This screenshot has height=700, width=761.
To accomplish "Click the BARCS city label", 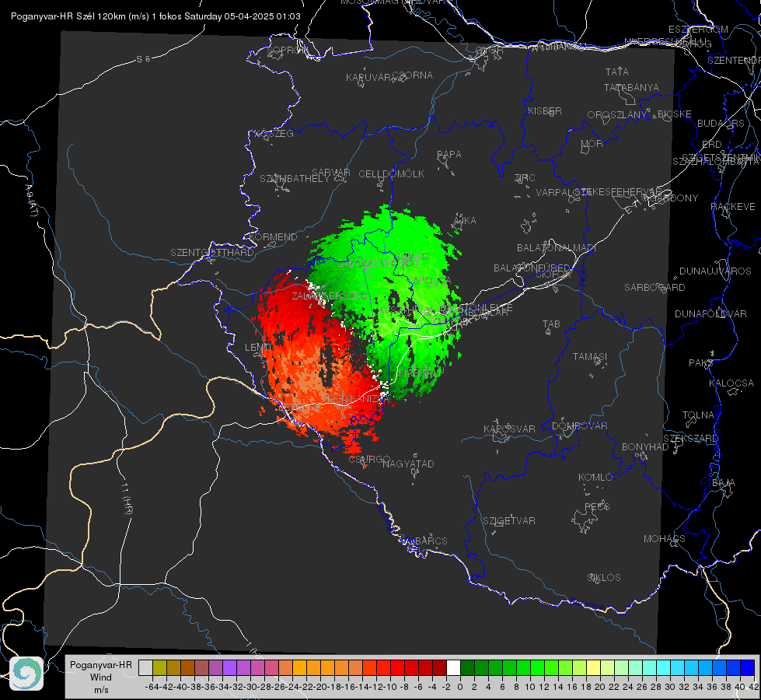I will tap(431, 541).
